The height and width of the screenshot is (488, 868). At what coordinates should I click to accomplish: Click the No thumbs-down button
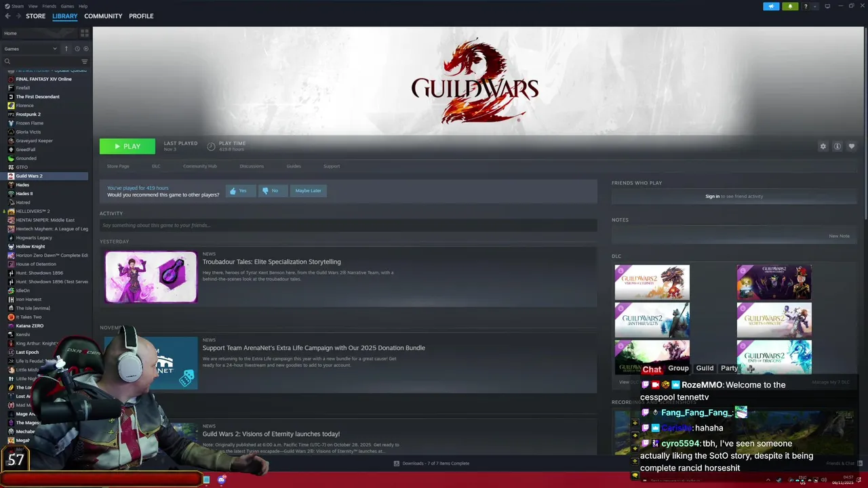(x=273, y=190)
